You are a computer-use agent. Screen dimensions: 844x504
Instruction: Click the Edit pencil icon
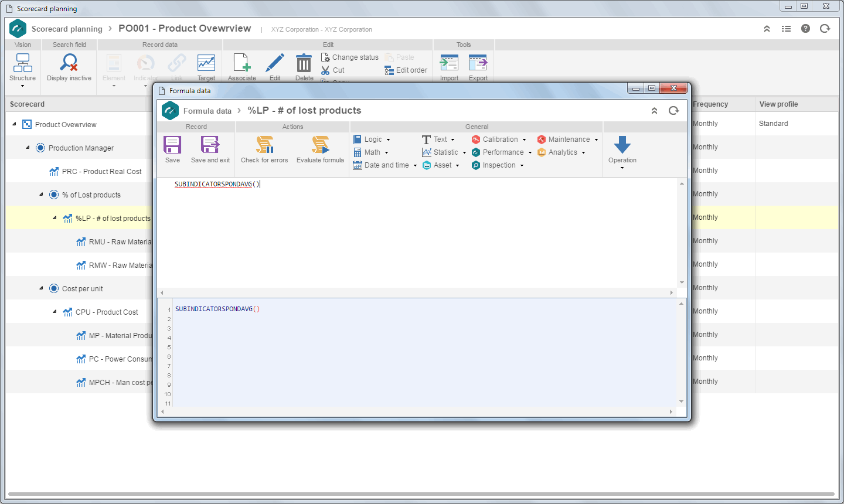(275, 63)
